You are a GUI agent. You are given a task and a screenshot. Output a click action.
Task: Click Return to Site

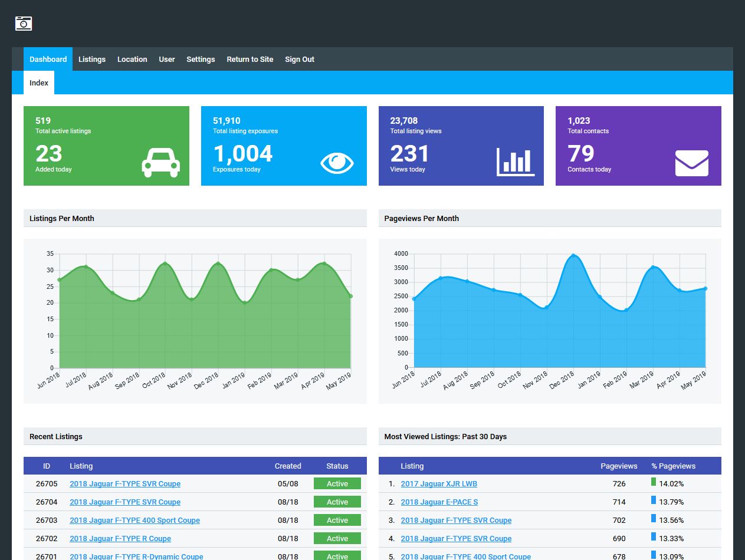(250, 60)
